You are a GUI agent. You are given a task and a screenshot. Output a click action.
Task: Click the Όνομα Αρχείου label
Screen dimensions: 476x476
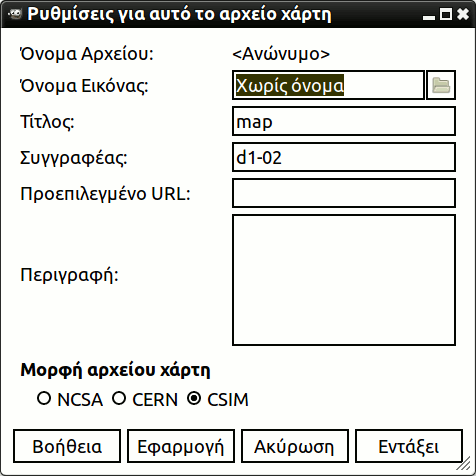[87, 54]
